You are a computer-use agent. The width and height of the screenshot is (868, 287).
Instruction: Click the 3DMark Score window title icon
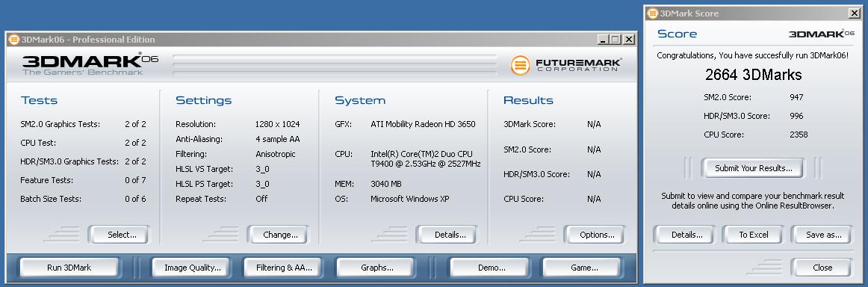653,13
